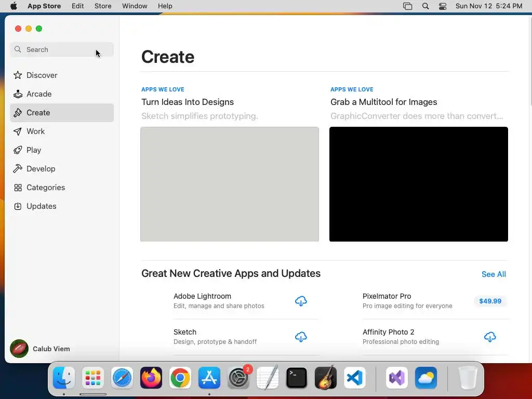Open TextEdit from the Dock
Viewport: 532px width, 399px height.
(268, 378)
